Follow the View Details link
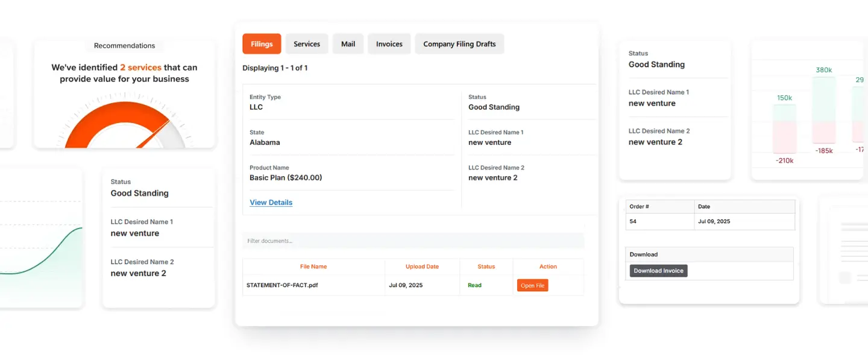The image size is (868, 360). [271, 203]
